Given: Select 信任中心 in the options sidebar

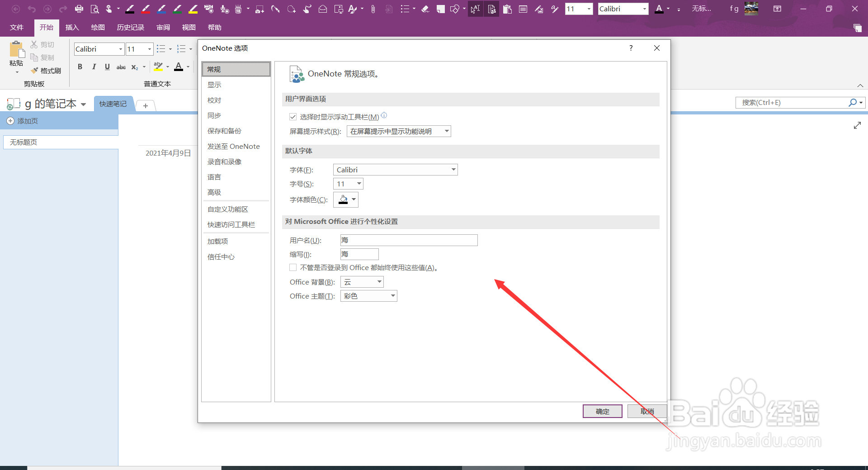Looking at the screenshot, I should coord(236,256).
